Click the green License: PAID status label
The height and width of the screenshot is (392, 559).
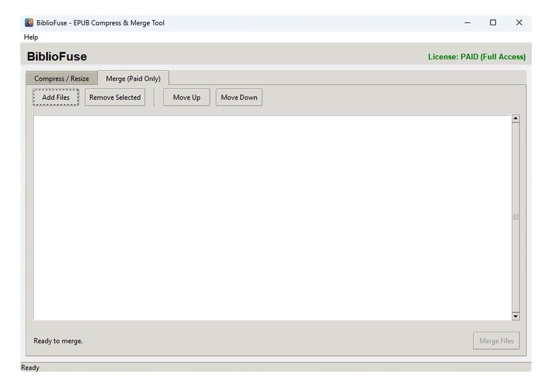coord(477,57)
